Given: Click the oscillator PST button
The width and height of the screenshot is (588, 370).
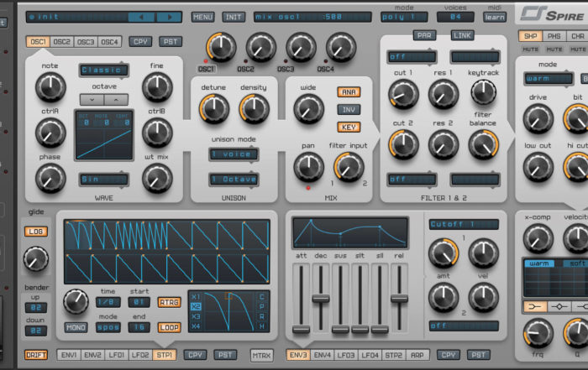Looking at the screenshot, I should coord(171,42).
